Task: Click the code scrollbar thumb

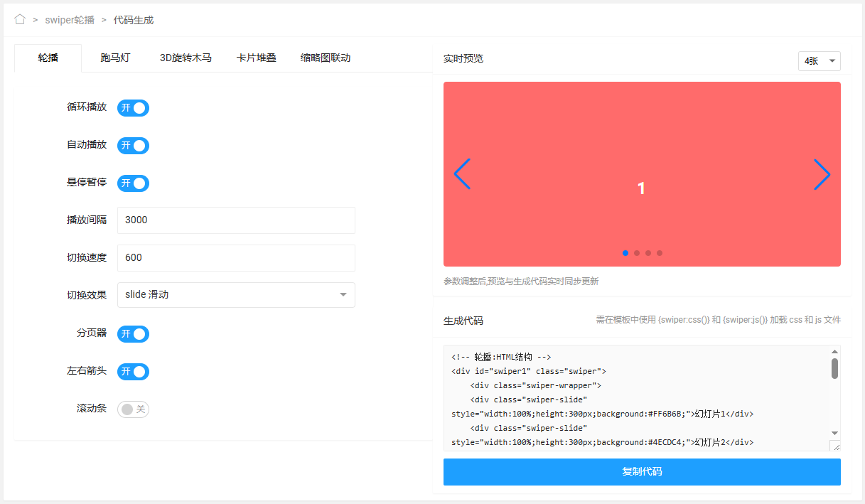Action: pos(835,368)
